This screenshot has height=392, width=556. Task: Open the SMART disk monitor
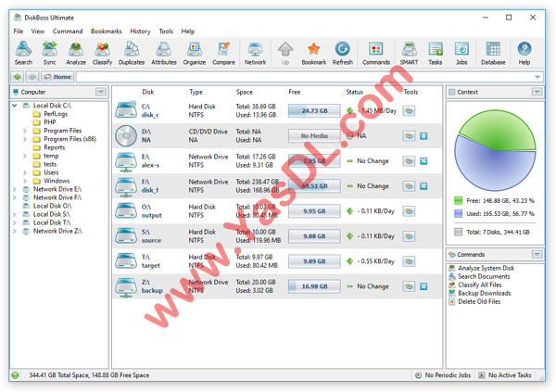click(409, 53)
